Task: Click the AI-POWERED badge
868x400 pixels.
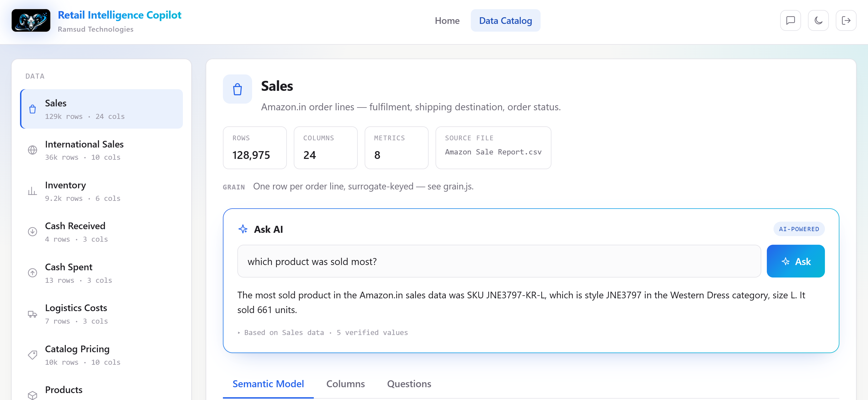Action: [x=799, y=229]
